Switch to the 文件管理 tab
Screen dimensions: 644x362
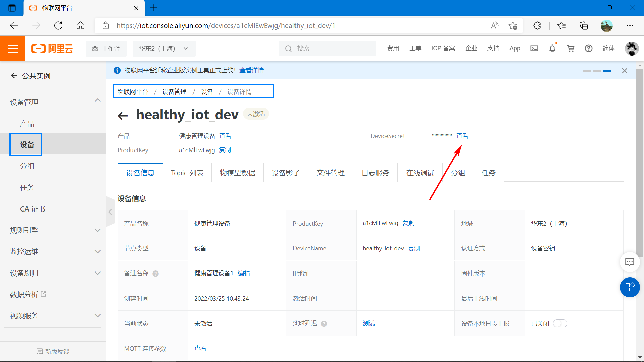pyautogui.click(x=331, y=173)
